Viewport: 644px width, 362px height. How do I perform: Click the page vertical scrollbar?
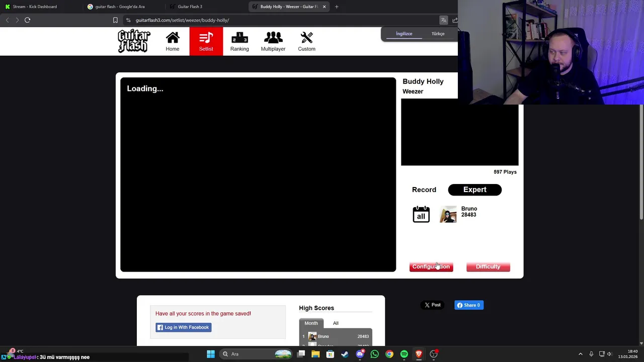click(x=641, y=162)
